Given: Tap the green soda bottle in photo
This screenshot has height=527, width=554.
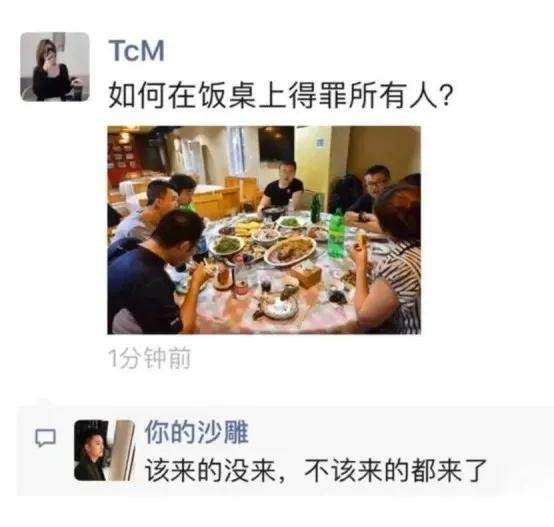Looking at the screenshot, I should pyautogui.click(x=336, y=233).
